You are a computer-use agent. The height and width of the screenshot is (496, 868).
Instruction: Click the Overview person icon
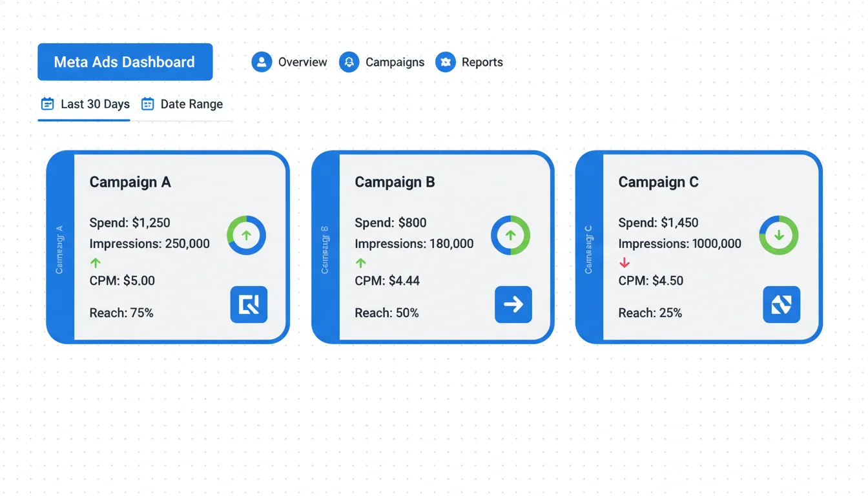(262, 62)
